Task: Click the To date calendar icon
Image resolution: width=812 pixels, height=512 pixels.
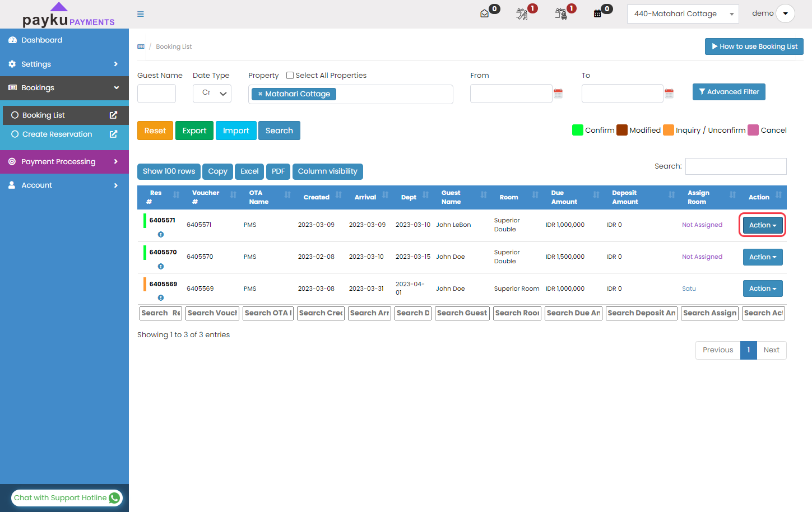Action: 669,94
